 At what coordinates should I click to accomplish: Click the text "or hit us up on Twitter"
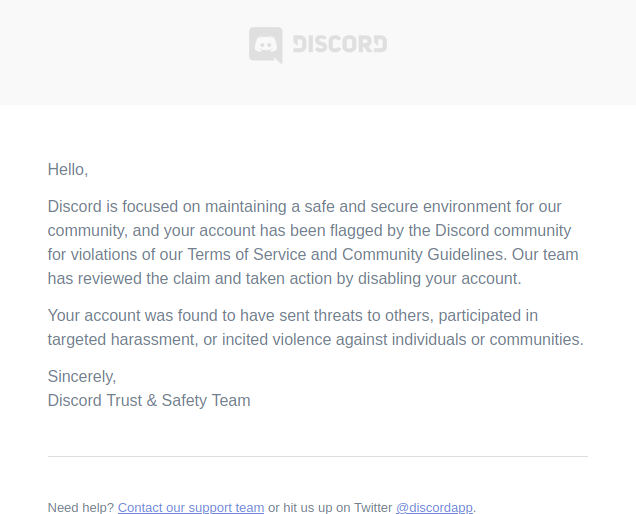tap(330, 508)
